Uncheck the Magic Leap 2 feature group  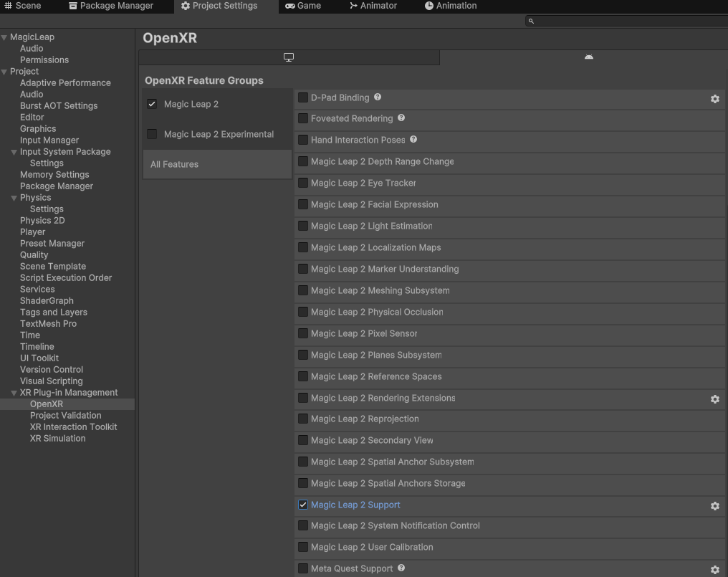[152, 103]
